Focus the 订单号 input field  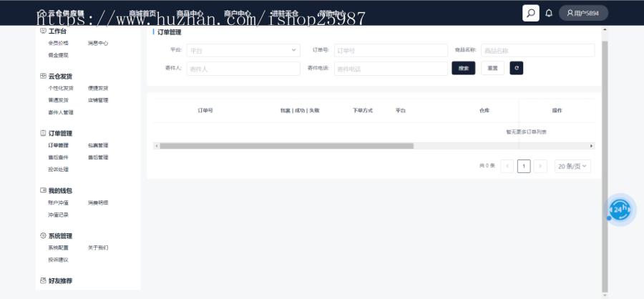pyautogui.click(x=391, y=50)
